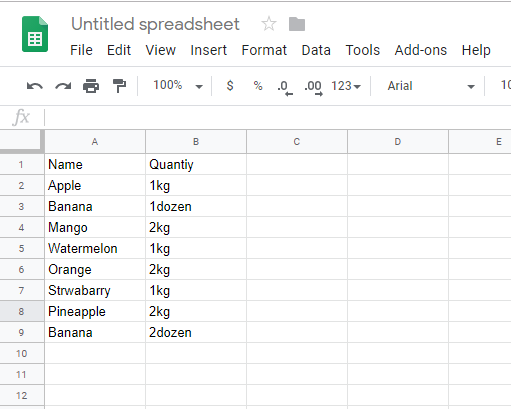Select row 8 header

click(x=22, y=311)
